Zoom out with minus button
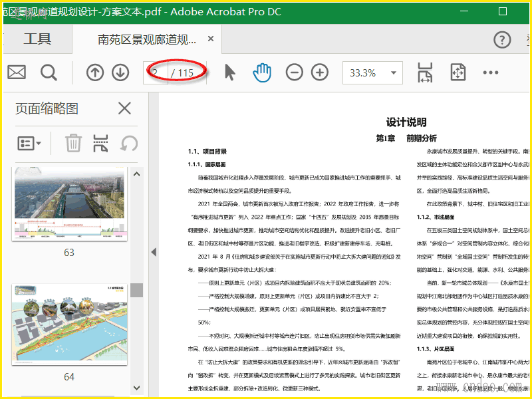 [294, 72]
